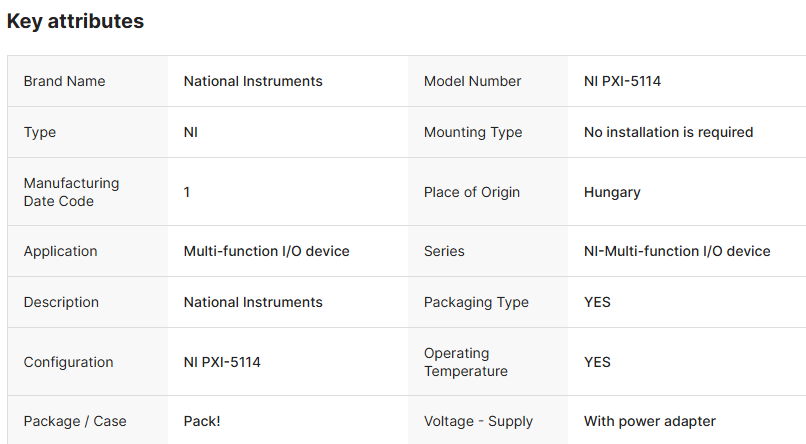Click the "Packaging Type" label
The height and width of the screenshot is (444, 806).
(476, 302)
